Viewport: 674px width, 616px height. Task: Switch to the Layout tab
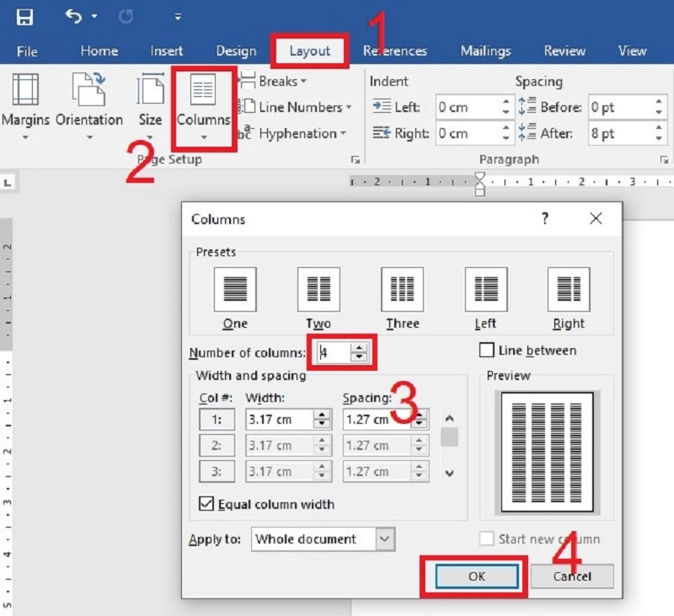point(310,51)
